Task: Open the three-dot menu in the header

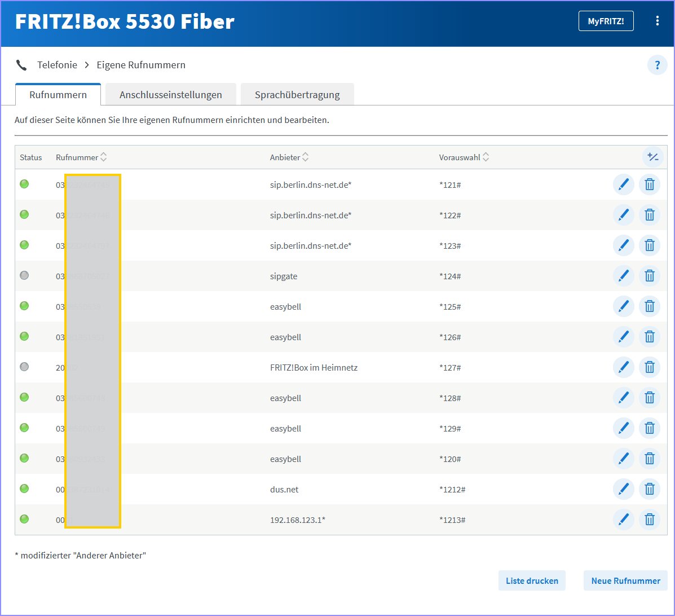Action: pos(657,21)
